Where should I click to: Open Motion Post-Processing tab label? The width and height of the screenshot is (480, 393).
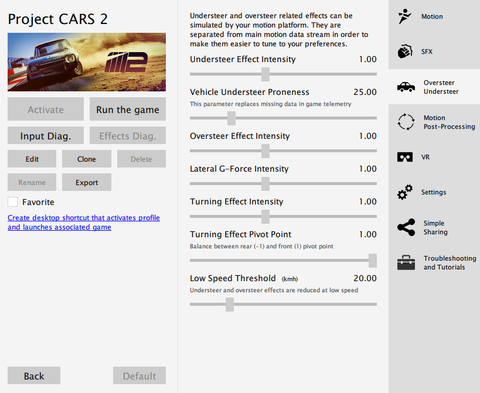[x=449, y=122]
